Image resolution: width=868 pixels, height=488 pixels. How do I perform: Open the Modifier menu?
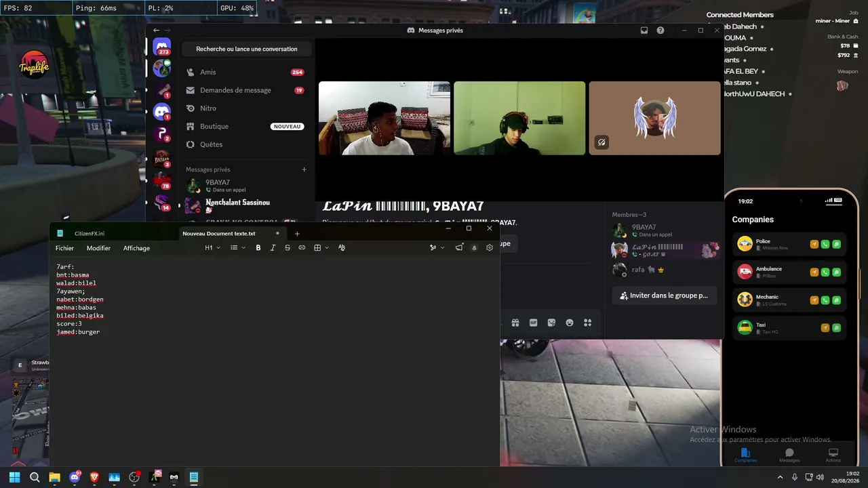click(98, 248)
